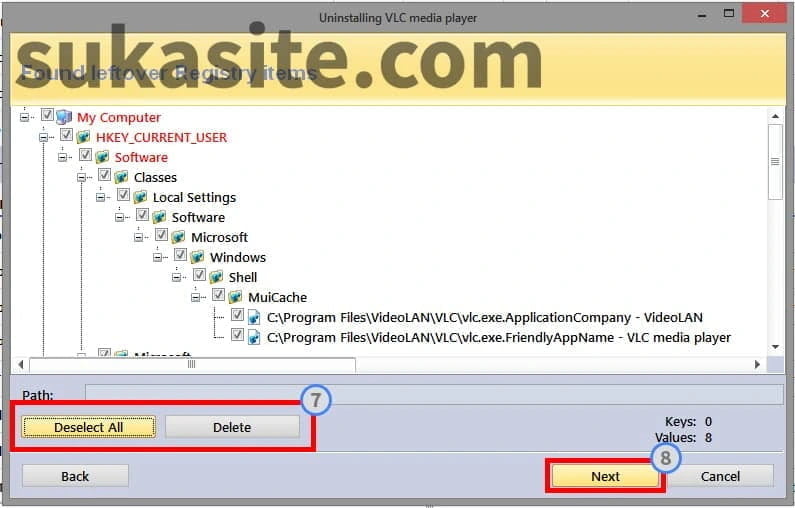Click the Delete button
Image resolution: width=795 pixels, height=508 pixels.
pyautogui.click(x=232, y=427)
